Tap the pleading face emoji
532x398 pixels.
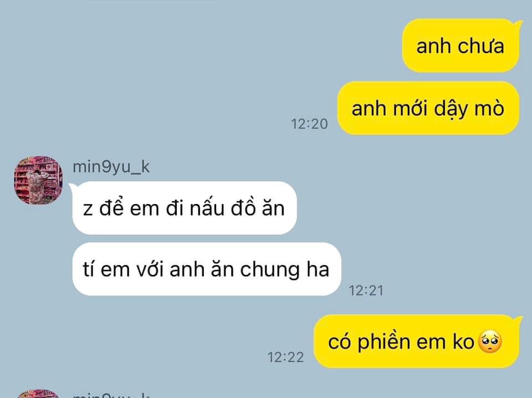point(490,341)
